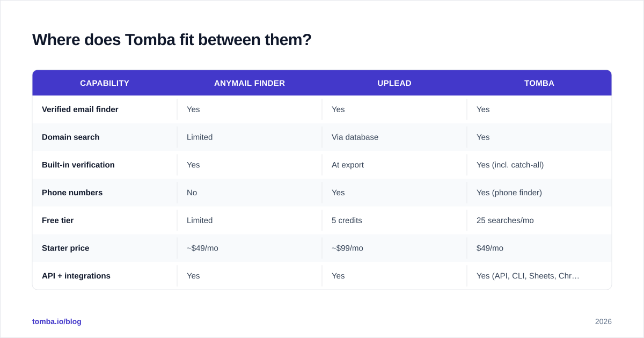Image resolution: width=644 pixels, height=338 pixels.
Task: Click the Domain search row label
Action: tap(71, 137)
